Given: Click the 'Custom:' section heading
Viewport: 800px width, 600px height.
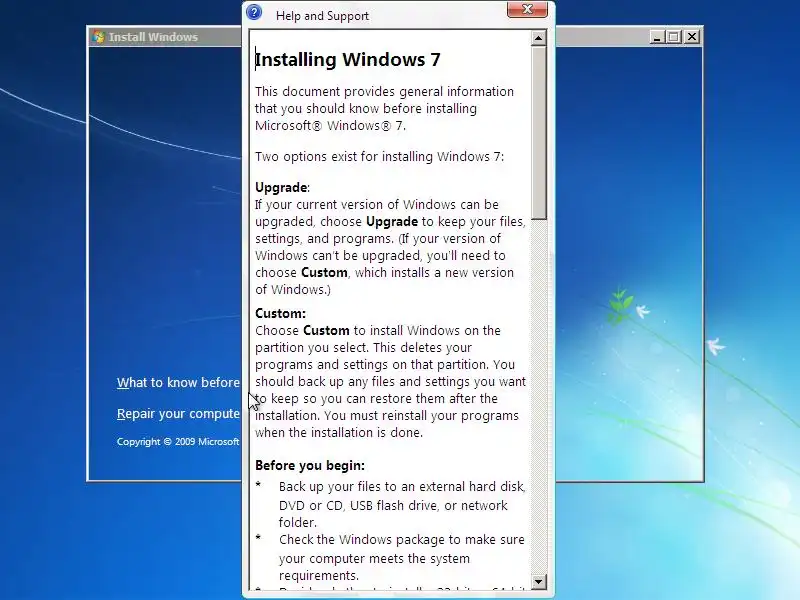Looking at the screenshot, I should [280, 313].
